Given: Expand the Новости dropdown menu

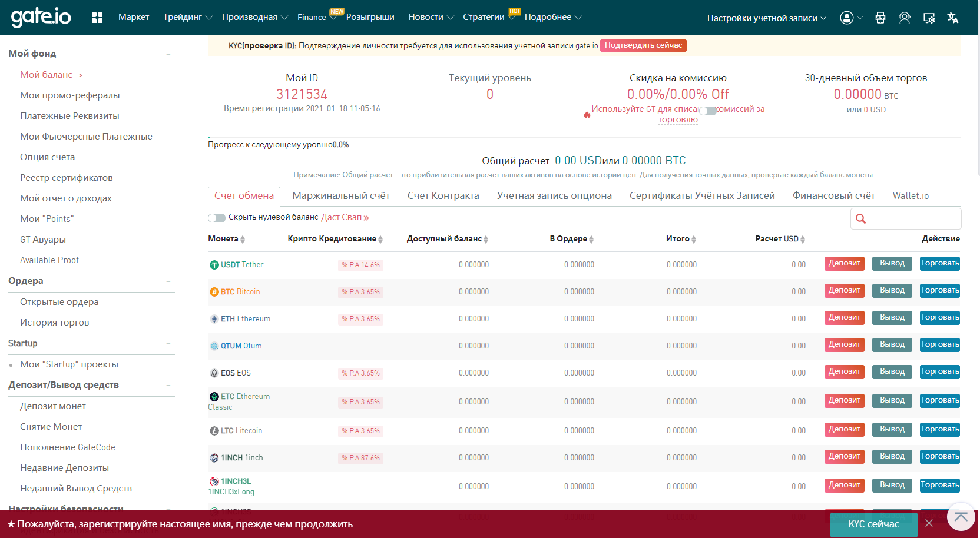Looking at the screenshot, I should [x=431, y=17].
